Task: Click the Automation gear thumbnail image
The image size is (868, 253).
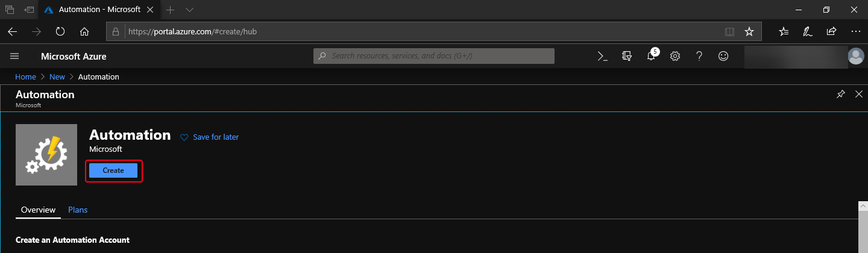Action: [x=46, y=155]
